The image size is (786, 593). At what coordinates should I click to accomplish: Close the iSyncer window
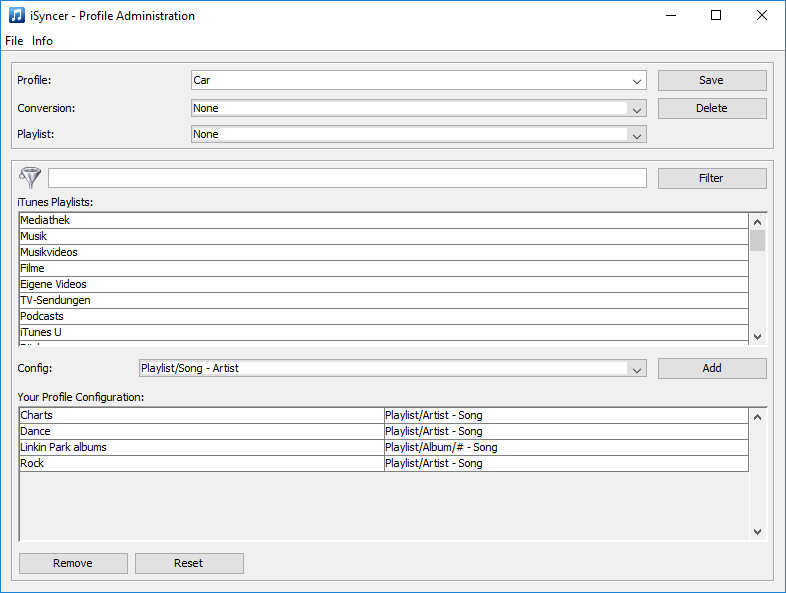(762, 16)
